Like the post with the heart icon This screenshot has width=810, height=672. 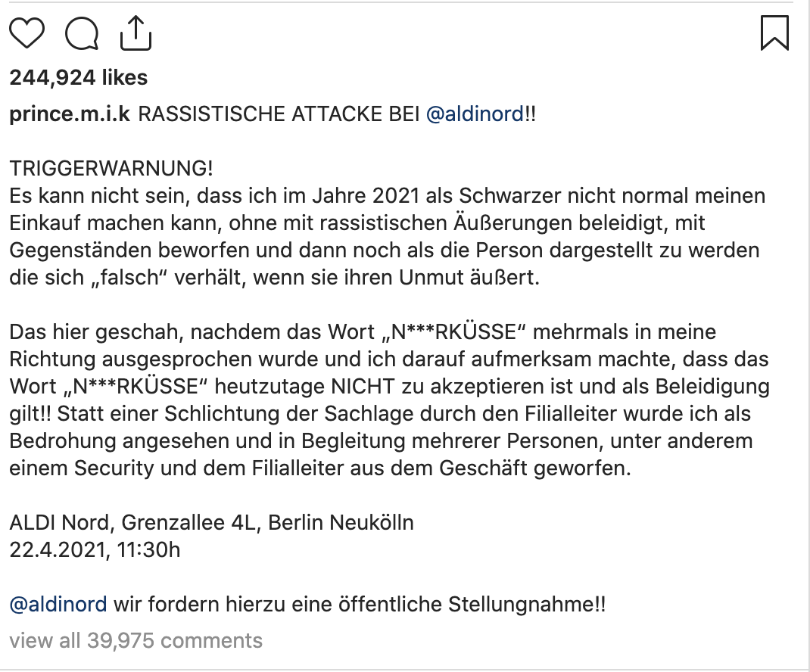[x=27, y=34]
